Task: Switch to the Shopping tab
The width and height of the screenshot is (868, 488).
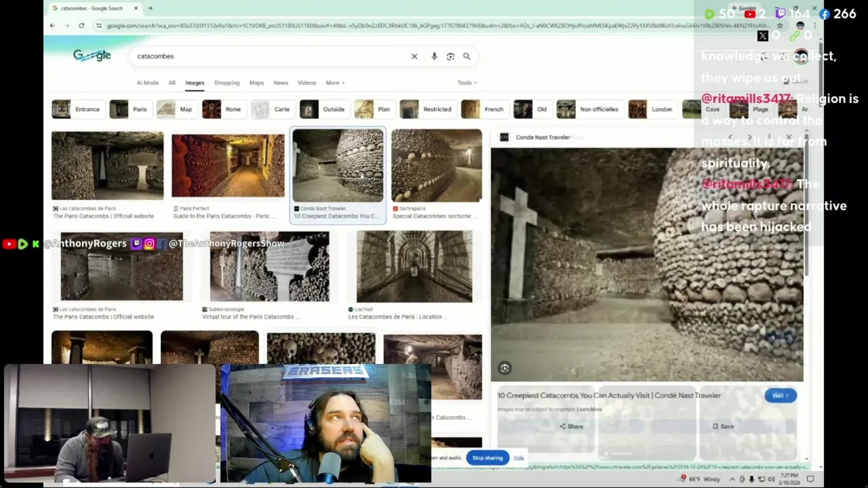Action: pyautogui.click(x=226, y=83)
